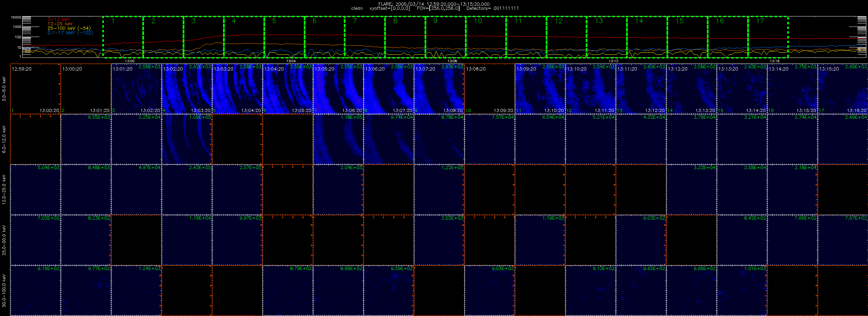Open the empty 3-6 keV panel numbered 10
The width and height of the screenshot is (868, 316).
(490, 89)
